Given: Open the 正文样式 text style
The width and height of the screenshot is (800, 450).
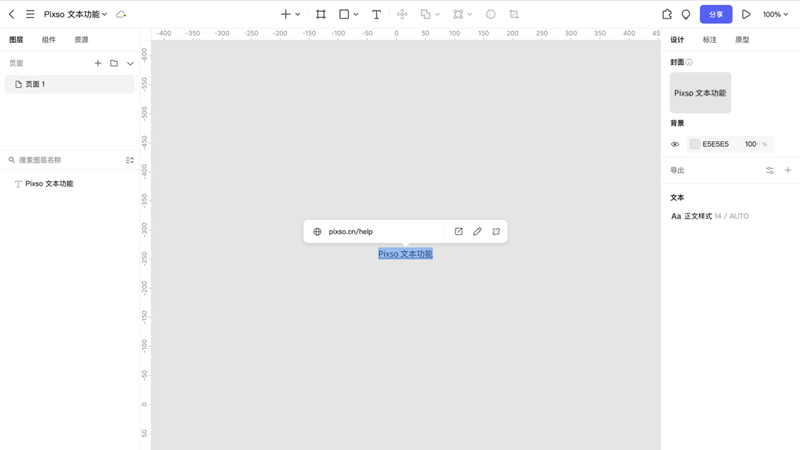Looking at the screenshot, I should pos(710,216).
